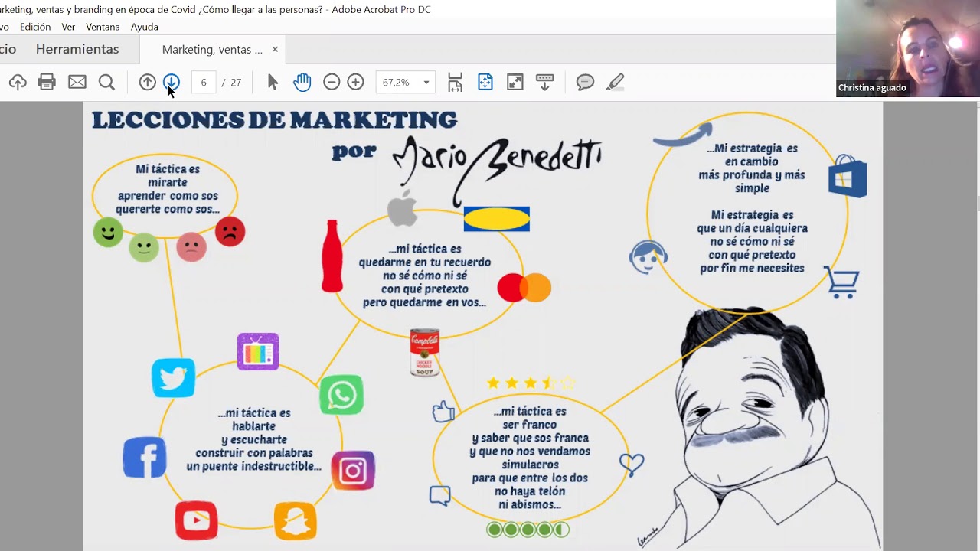
Task: Open the Ver menu
Action: 68,27
